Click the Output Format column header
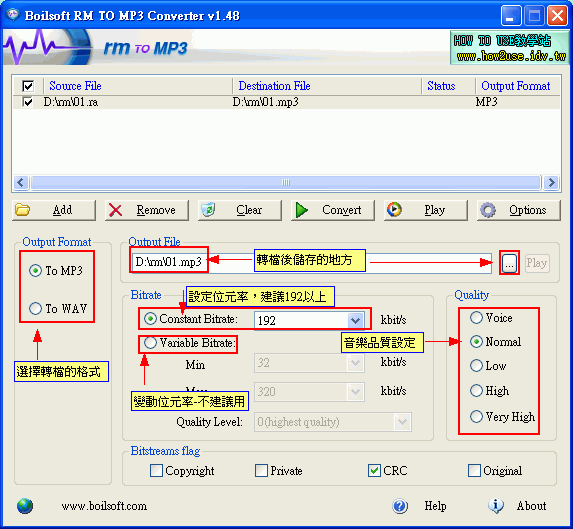 pyautogui.click(x=516, y=86)
